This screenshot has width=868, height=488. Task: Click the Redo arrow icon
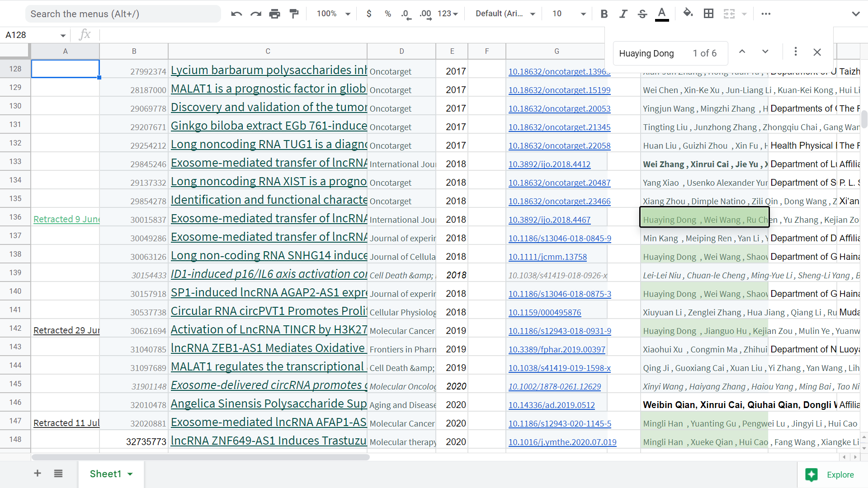pos(255,14)
